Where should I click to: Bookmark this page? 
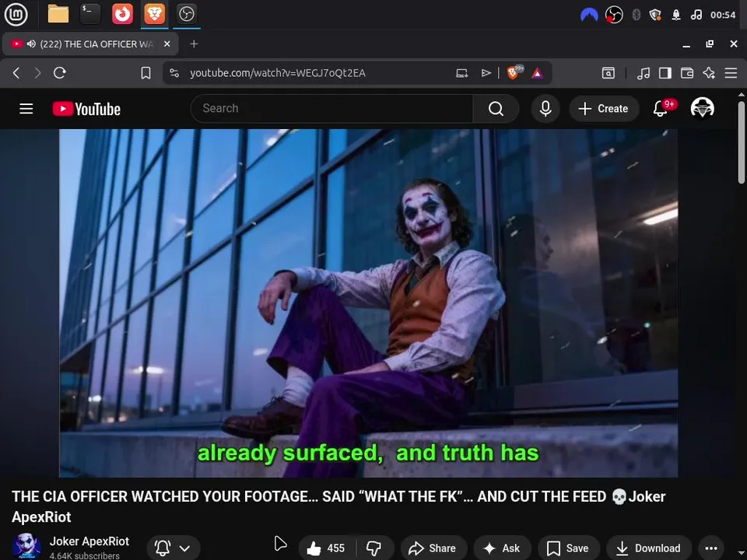pyautogui.click(x=146, y=73)
